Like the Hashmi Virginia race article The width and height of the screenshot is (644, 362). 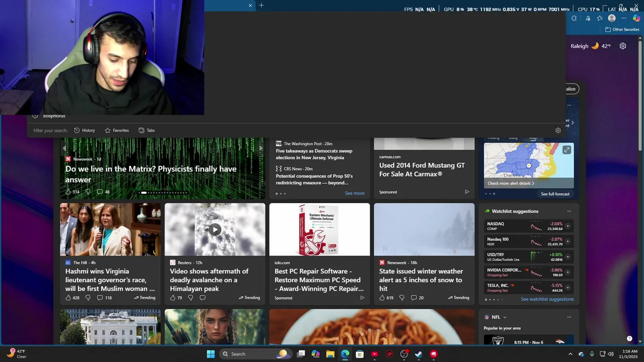72,298
